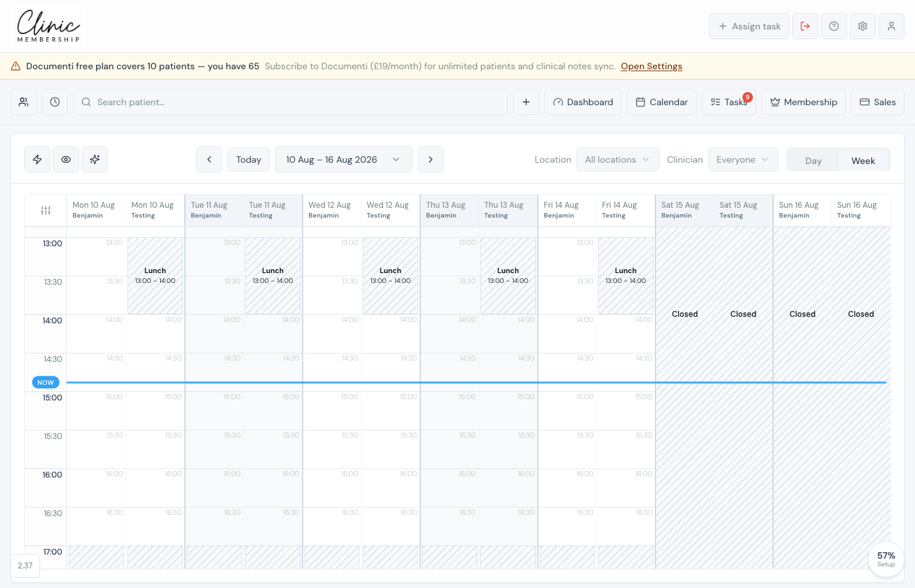This screenshot has width=915, height=588.
Task: Click Assign task button
Action: (x=749, y=26)
